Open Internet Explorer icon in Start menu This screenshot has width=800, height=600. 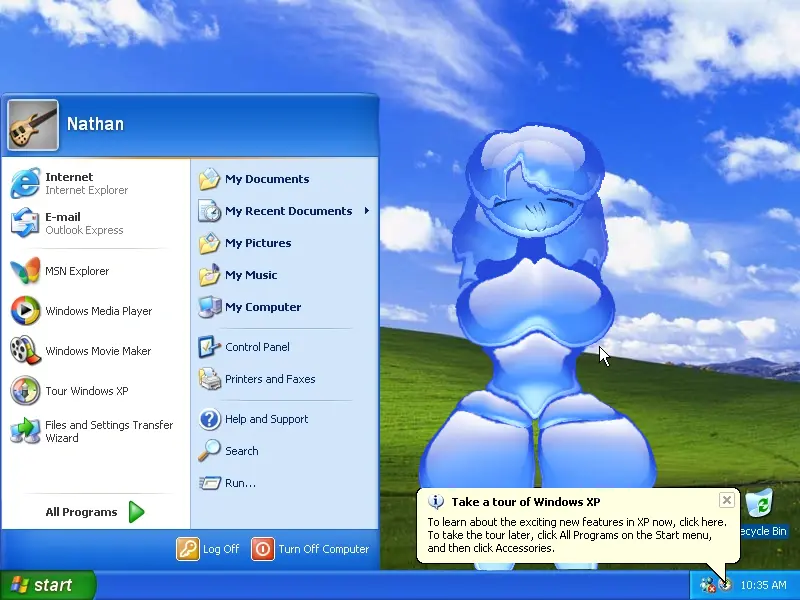25,183
